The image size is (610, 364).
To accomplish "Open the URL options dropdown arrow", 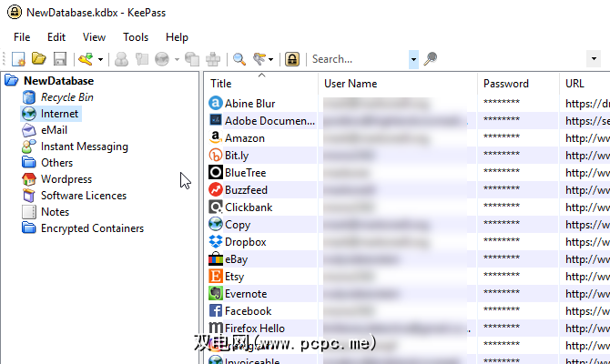I will tap(177, 59).
